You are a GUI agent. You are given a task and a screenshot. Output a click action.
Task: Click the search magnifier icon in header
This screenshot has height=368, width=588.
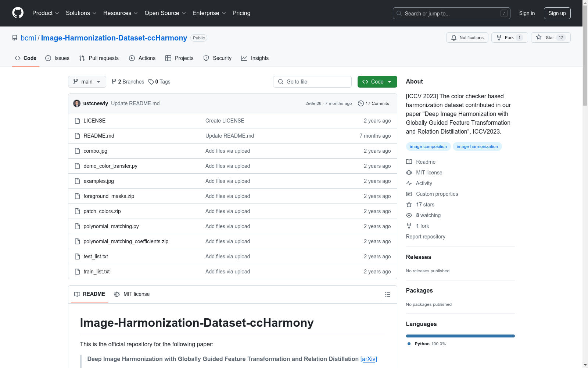pos(399,13)
